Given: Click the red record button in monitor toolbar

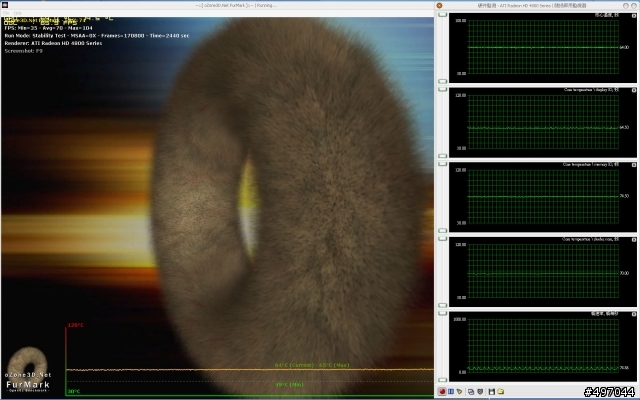Looking at the screenshot, I should pos(442,391).
